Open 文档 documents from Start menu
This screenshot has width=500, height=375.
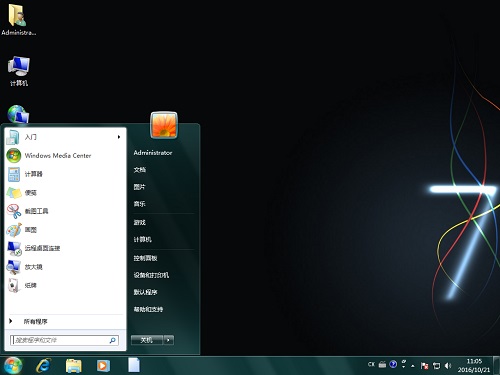(x=140, y=170)
